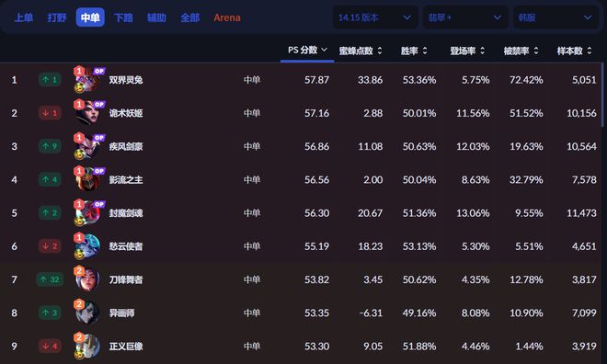Click the 72.42% ban rate cell
This screenshot has height=364, width=607.
click(526, 80)
